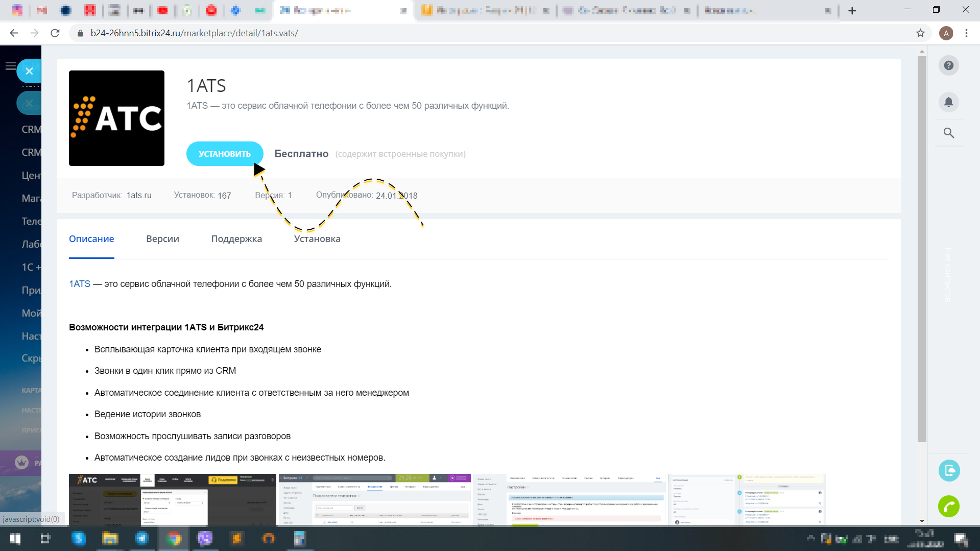Reload the page in Chrome

pos(55,33)
